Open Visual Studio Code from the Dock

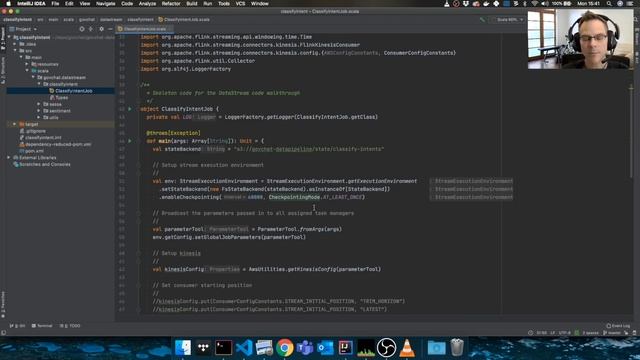point(244,348)
